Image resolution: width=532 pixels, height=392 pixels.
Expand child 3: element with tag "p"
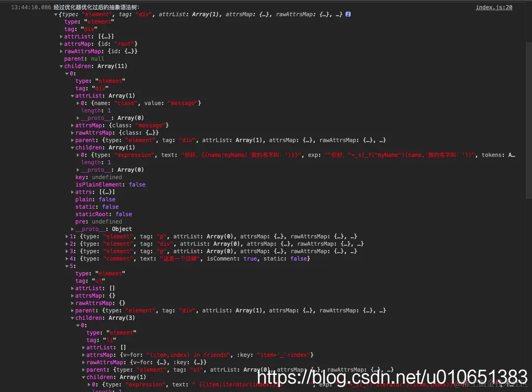click(67, 251)
